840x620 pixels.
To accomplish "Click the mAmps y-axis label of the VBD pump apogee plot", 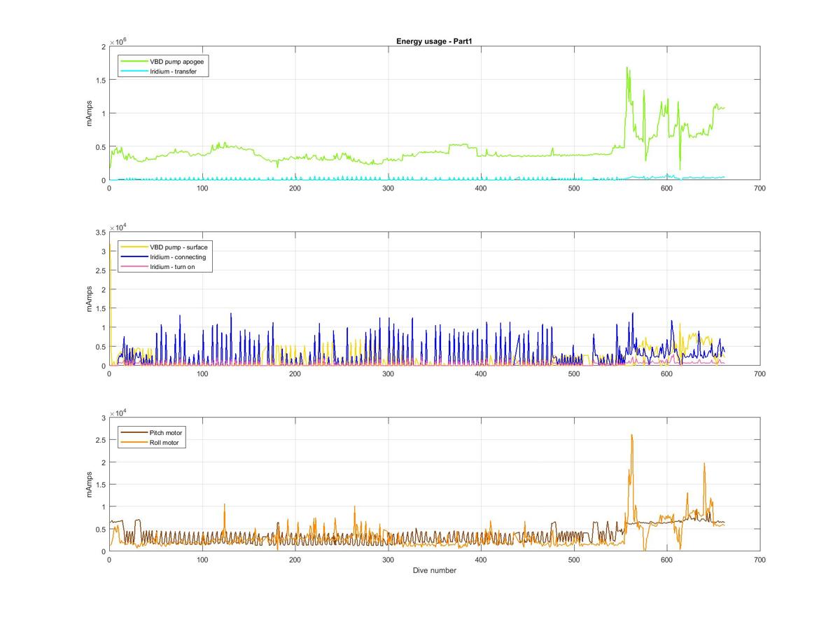I will [x=90, y=113].
